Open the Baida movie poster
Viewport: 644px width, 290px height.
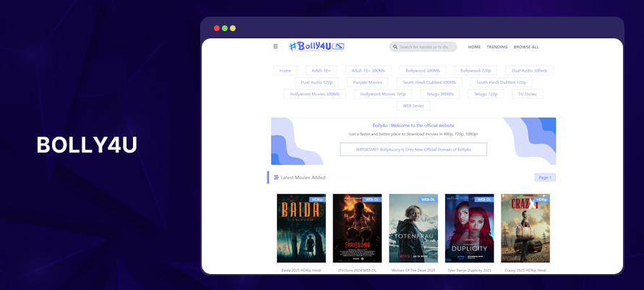[301, 229]
